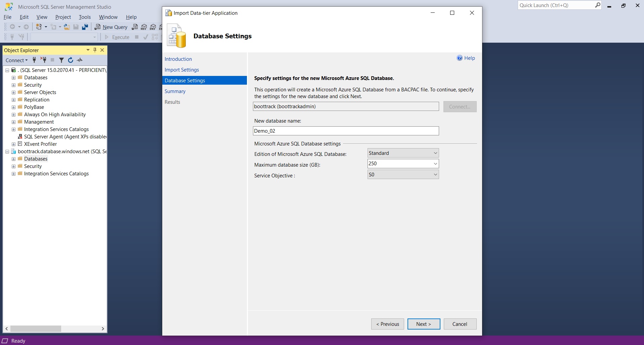Viewport: 644px width, 345px height.
Task: Select SQL Server Agent tree item
Action: point(65,137)
